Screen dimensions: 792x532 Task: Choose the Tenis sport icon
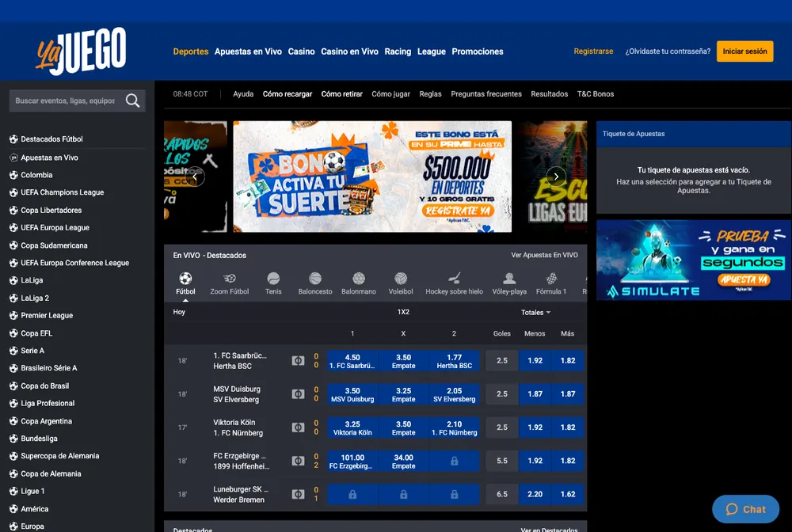point(273,278)
